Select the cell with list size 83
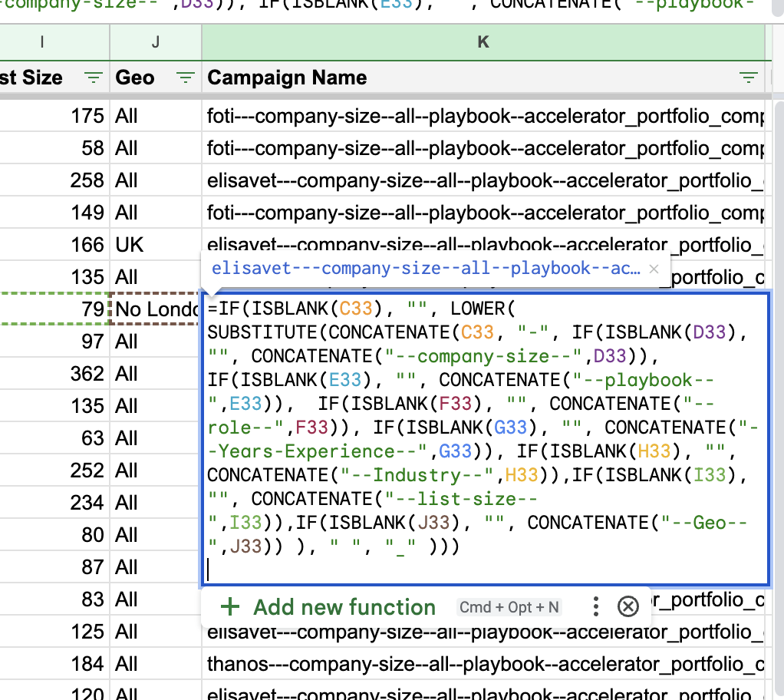This screenshot has height=700, width=784. coord(54,599)
